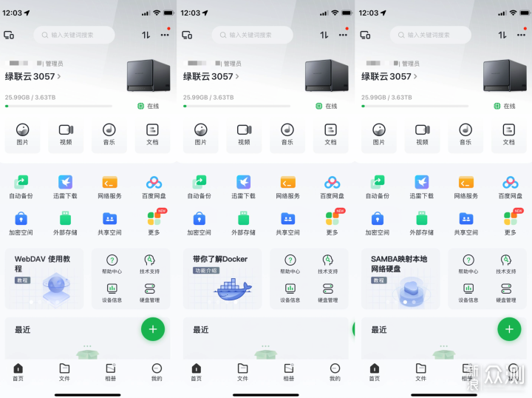Open 设备信息 in the middle screenshot
Viewport: 532px width, 398px height.
290,293
